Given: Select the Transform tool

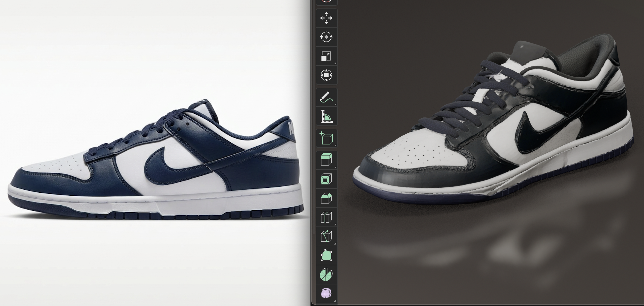Looking at the screenshot, I should 326,75.
